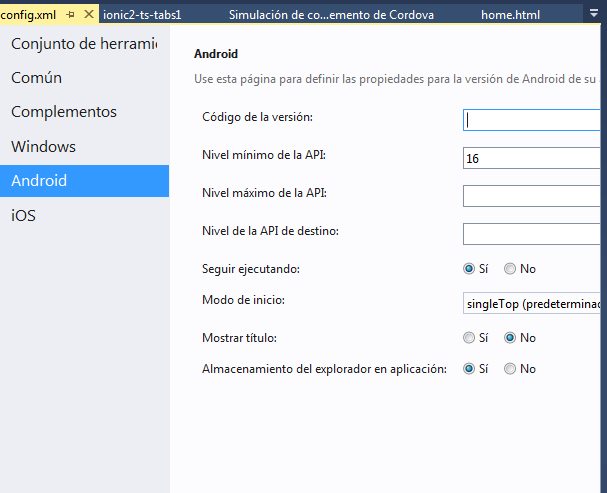The image size is (607, 493).
Task: Set Mostrar título to Sí
Action: pos(469,338)
